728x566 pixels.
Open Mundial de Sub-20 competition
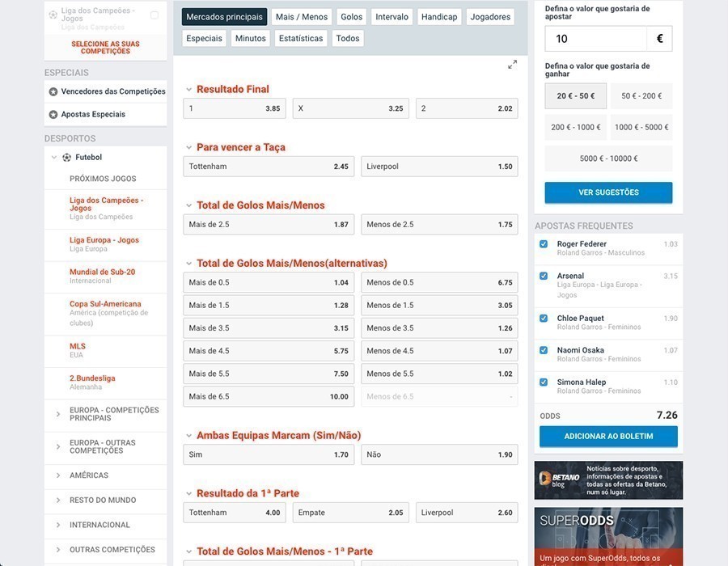pos(102,272)
